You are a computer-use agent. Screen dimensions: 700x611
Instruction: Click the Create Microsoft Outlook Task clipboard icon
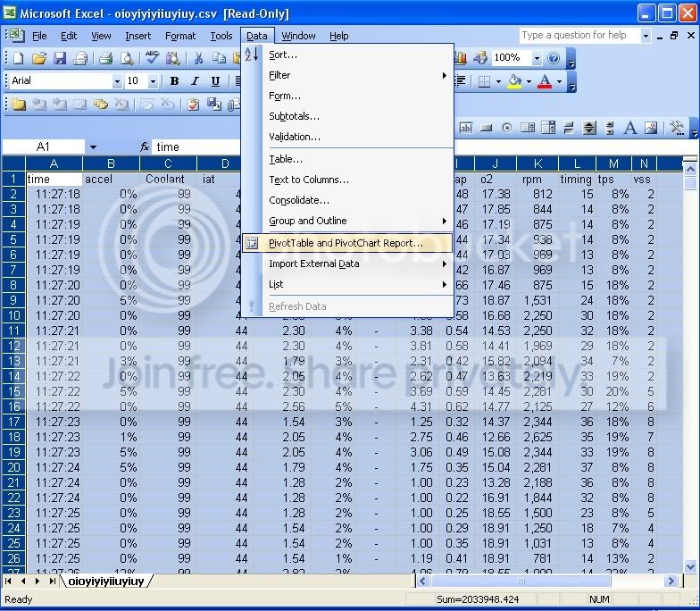coord(193,105)
